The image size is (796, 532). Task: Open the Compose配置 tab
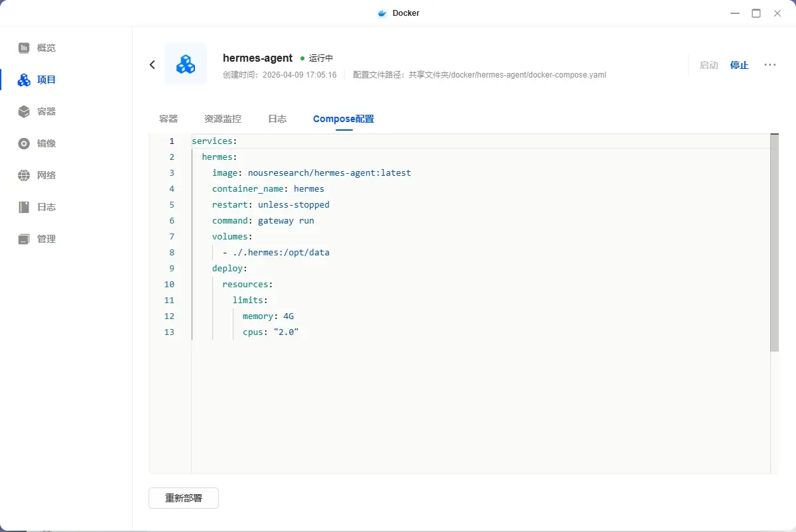[x=343, y=119]
